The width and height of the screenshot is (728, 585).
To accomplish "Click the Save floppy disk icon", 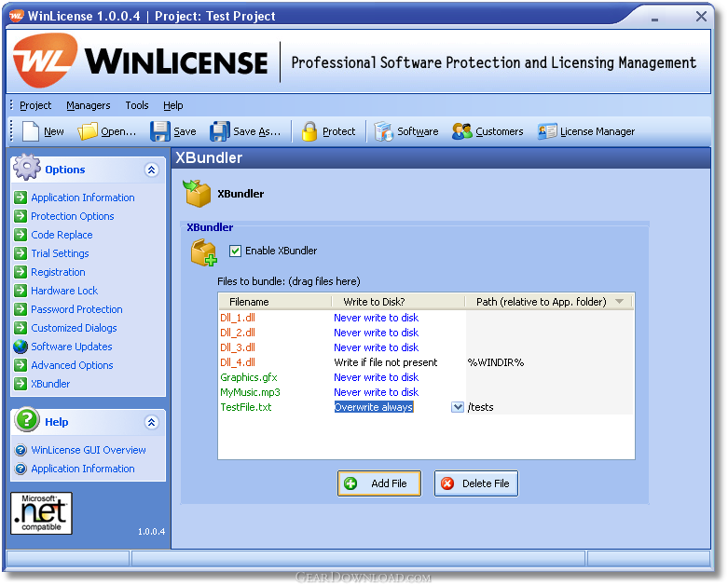I will (x=159, y=131).
